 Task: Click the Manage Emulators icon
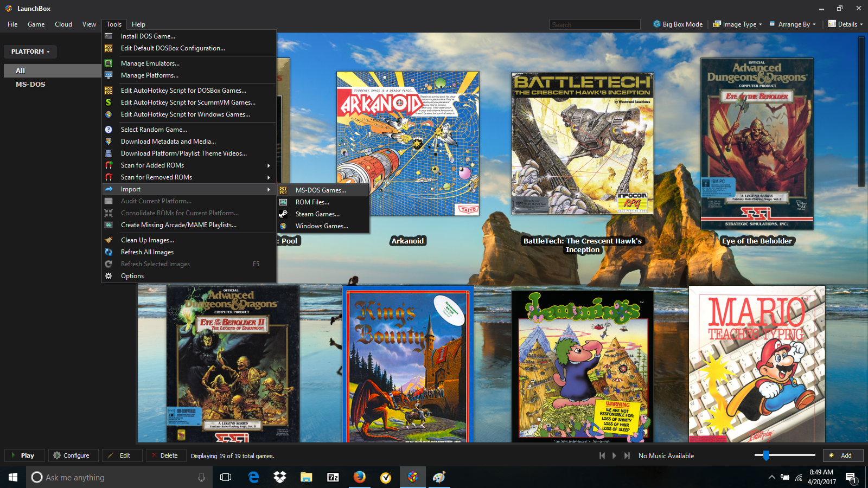108,63
